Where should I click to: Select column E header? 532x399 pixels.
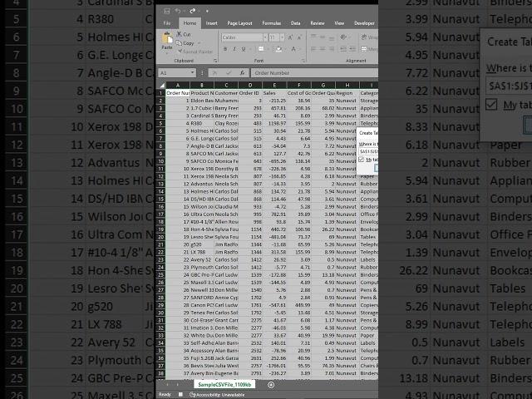(274, 85)
